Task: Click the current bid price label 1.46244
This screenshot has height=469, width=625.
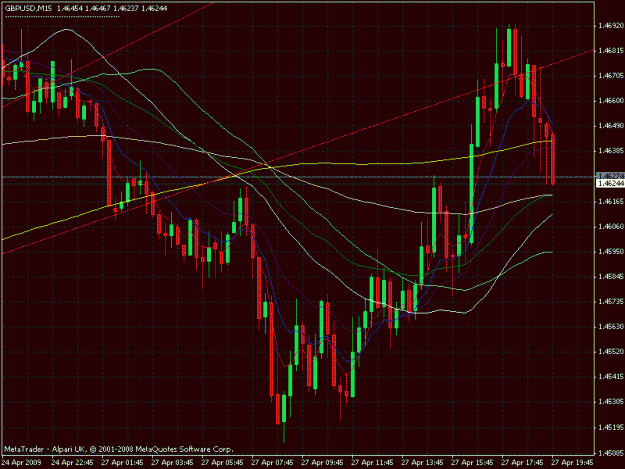Action: [610, 183]
